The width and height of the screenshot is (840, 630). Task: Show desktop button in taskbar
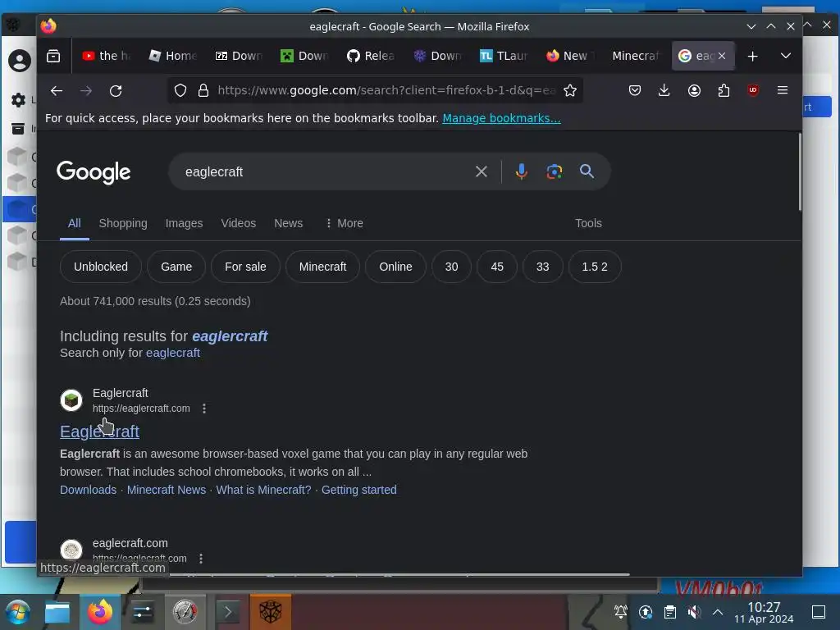pos(819,612)
